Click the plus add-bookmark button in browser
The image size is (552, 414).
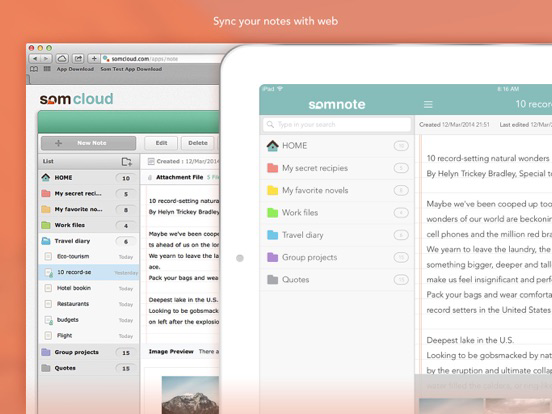(94, 58)
